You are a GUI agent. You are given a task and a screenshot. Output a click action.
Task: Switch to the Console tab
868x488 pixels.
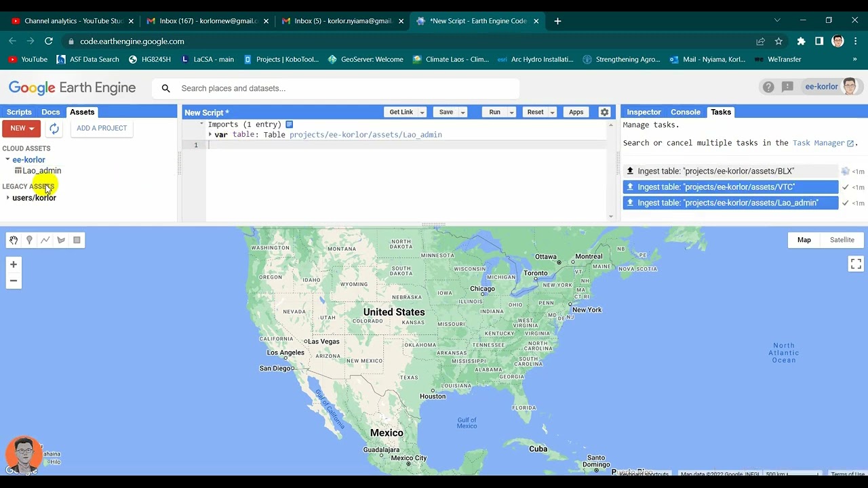686,112
